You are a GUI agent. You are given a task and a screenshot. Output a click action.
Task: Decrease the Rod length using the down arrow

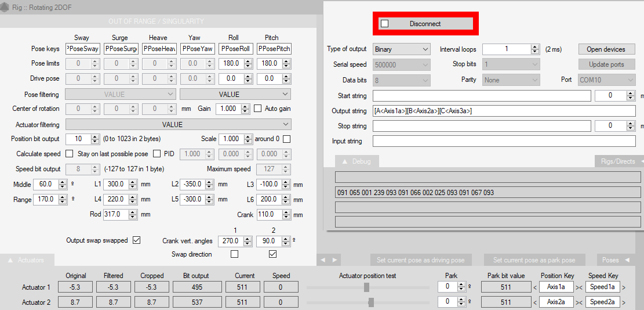click(133, 217)
